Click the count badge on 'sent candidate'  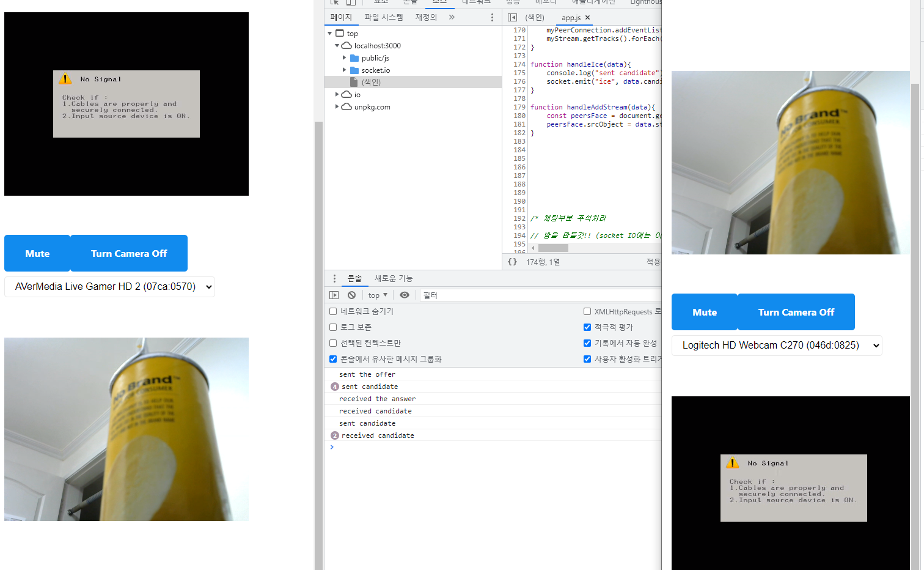coord(335,387)
